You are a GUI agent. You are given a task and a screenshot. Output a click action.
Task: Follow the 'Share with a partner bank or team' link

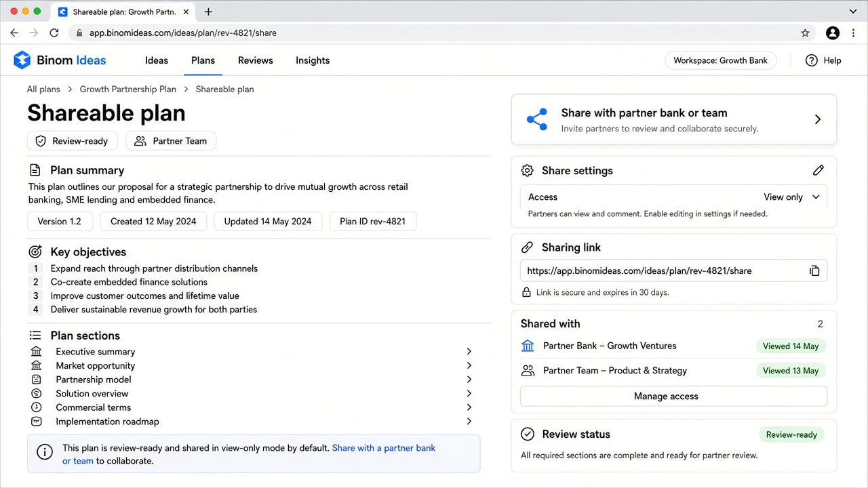(x=384, y=448)
